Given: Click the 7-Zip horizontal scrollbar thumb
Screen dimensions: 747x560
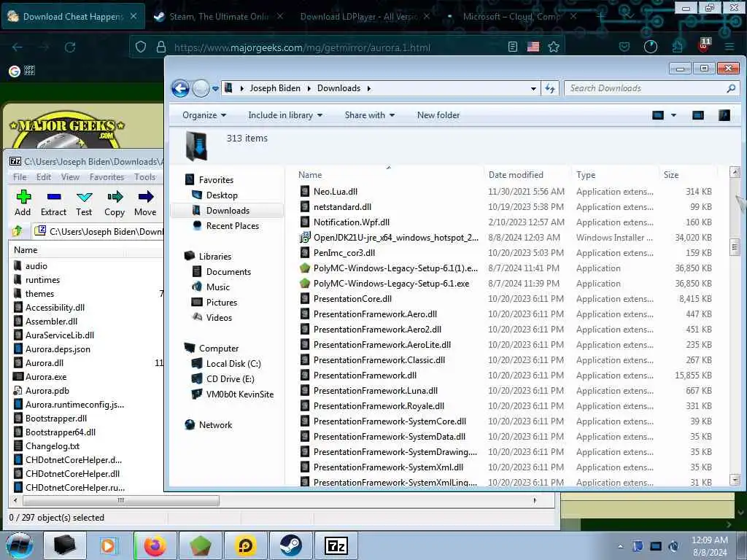Looking at the screenshot, I should tap(121, 500).
